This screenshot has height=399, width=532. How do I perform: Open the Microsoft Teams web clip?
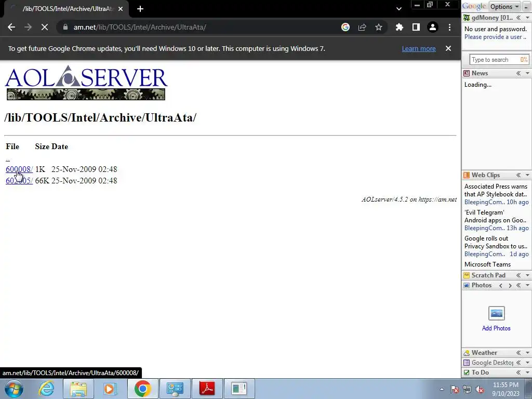pos(487,264)
